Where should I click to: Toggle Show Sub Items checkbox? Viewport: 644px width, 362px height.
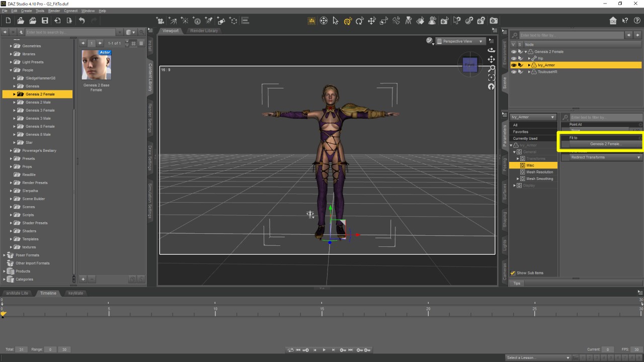tap(513, 273)
